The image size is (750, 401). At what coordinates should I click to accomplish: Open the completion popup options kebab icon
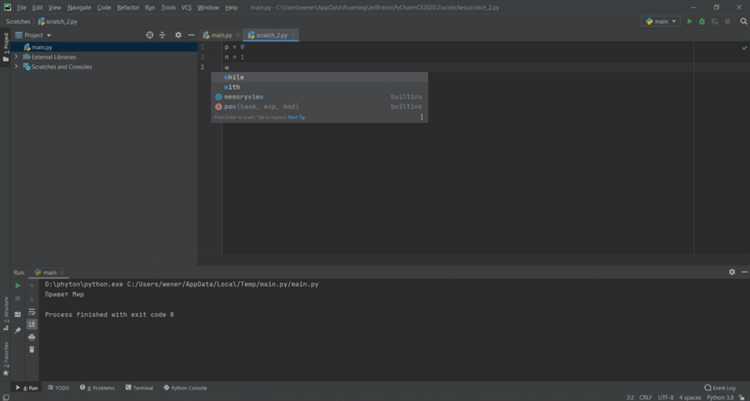pyautogui.click(x=421, y=117)
